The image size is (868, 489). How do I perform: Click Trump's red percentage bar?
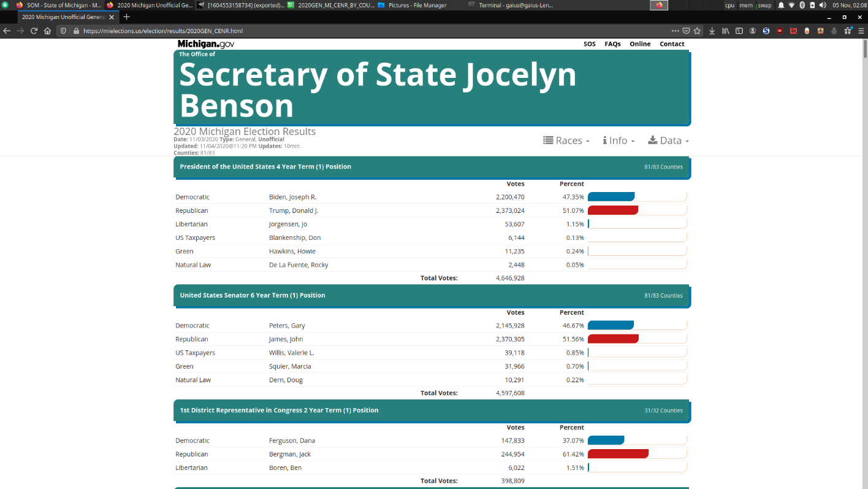tap(613, 210)
